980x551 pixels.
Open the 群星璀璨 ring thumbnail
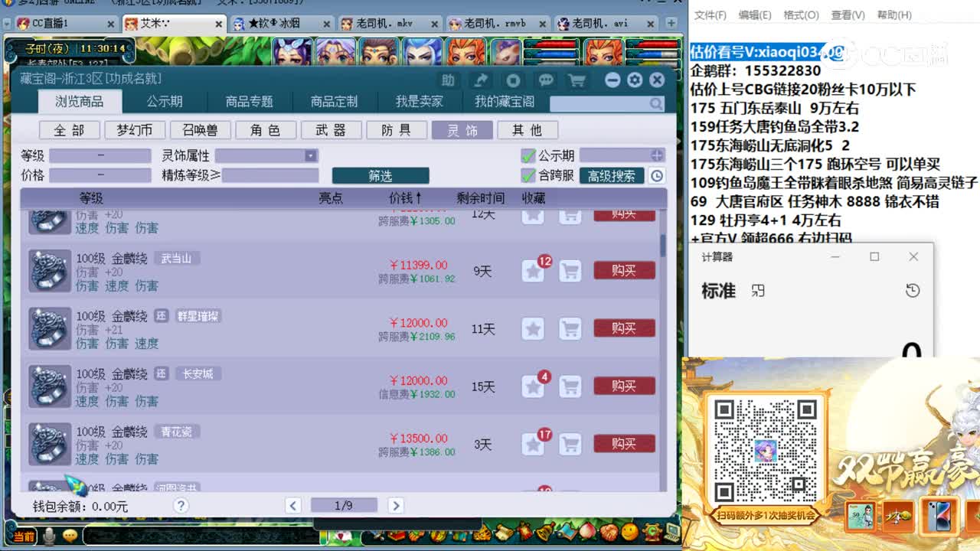(50, 329)
